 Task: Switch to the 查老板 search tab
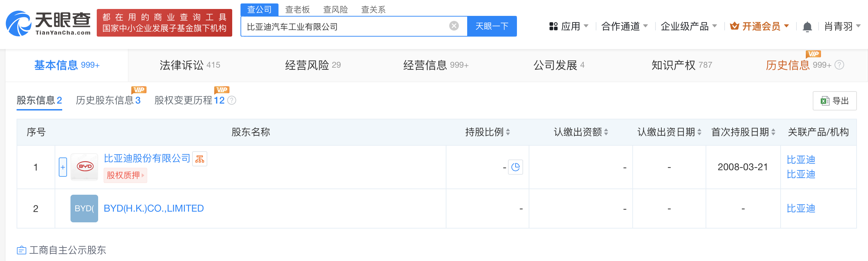297,9
